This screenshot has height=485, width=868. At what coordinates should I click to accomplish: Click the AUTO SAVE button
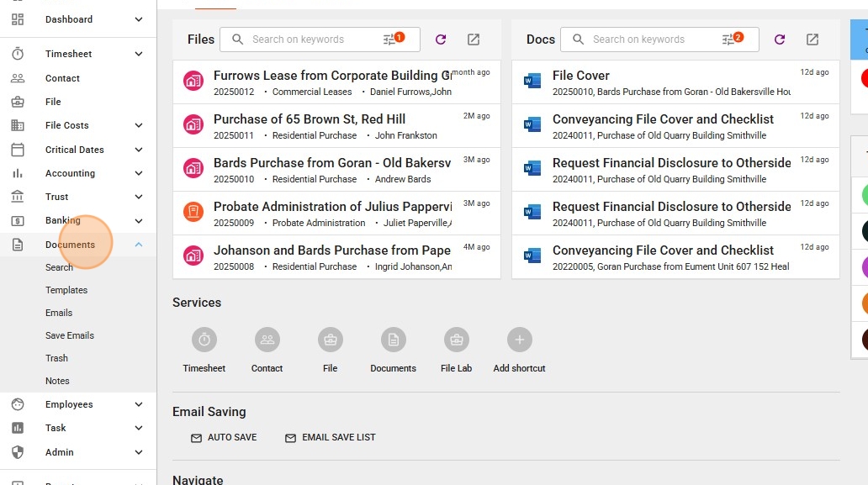[225, 437]
